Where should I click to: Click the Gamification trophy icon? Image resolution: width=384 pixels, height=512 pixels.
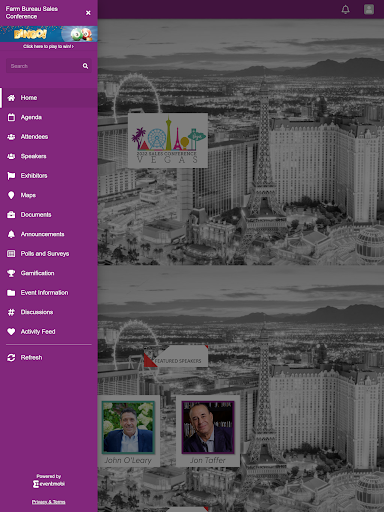pos(11,273)
